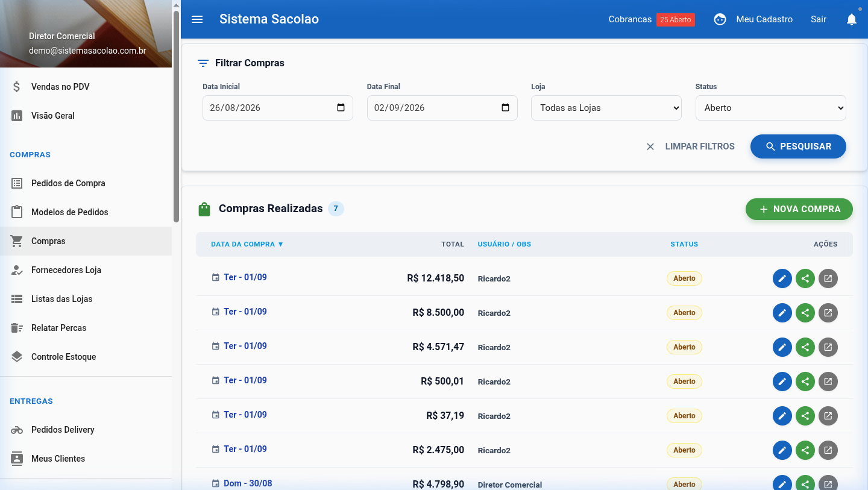Sort by Data da Compra column
This screenshot has width=868, height=490.
coord(247,244)
